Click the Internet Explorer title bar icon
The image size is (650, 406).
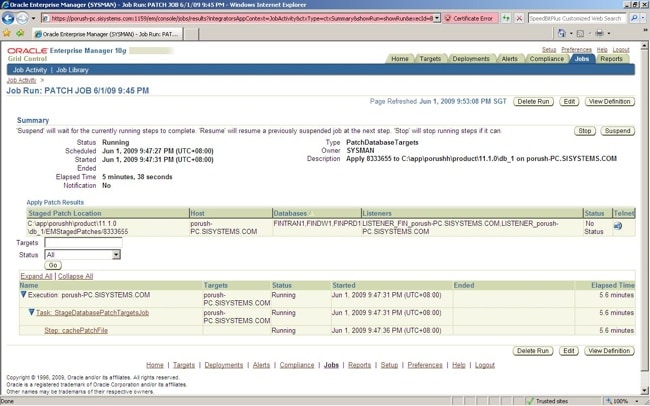point(5,5)
